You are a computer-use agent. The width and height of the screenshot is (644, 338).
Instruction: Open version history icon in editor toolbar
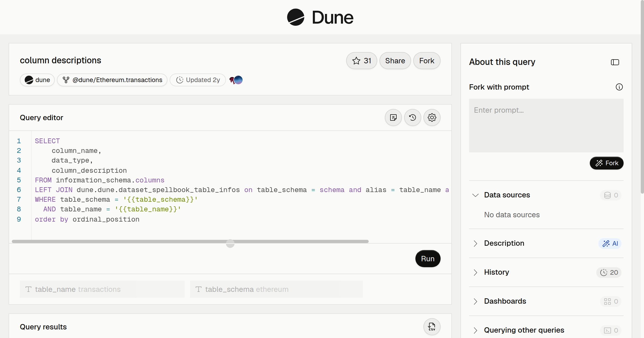point(412,117)
